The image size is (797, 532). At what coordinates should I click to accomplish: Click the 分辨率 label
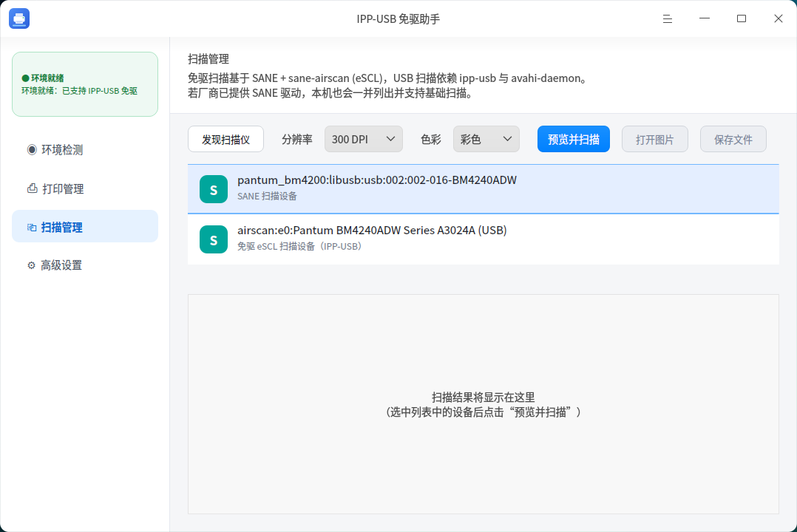(x=297, y=140)
